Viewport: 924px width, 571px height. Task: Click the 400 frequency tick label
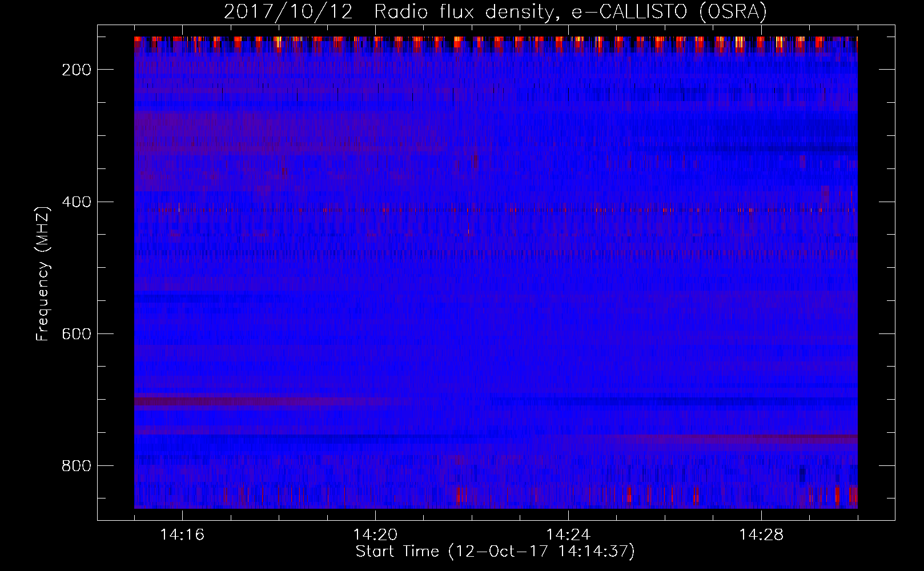[x=76, y=202]
